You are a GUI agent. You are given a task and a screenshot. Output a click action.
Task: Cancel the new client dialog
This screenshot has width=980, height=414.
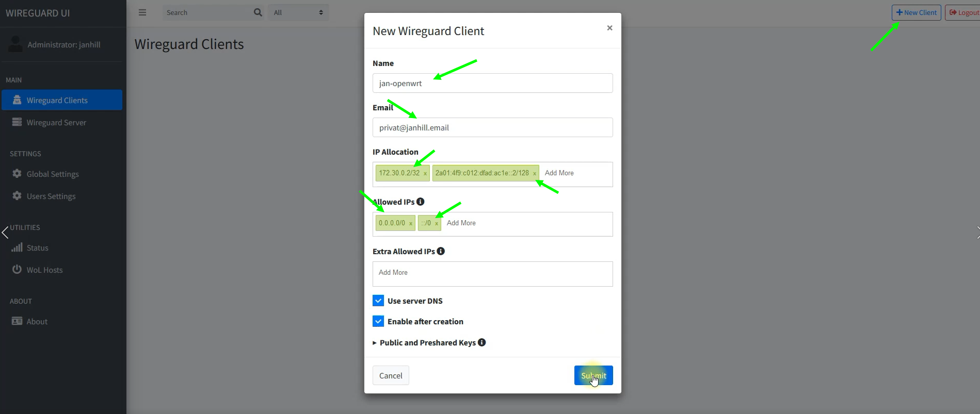(x=391, y=375)
